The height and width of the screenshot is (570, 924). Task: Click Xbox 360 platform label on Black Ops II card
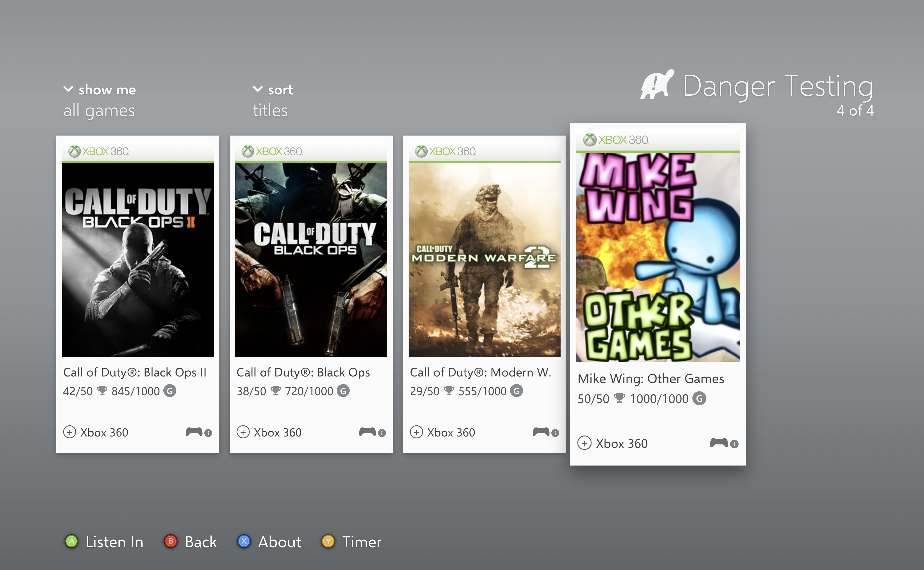point(104,433)
